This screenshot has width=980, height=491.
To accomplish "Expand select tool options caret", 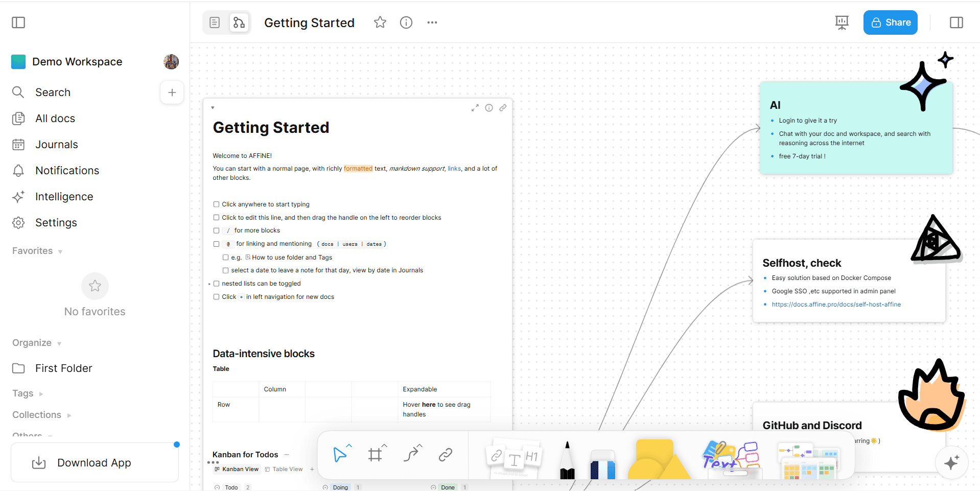I will (349, 446).
